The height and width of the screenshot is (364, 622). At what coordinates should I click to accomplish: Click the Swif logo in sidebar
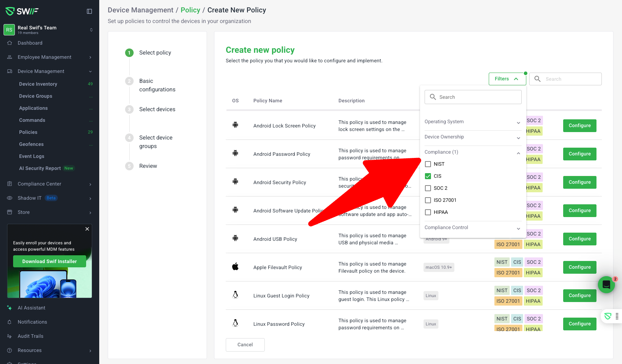[x=22, y=11]
